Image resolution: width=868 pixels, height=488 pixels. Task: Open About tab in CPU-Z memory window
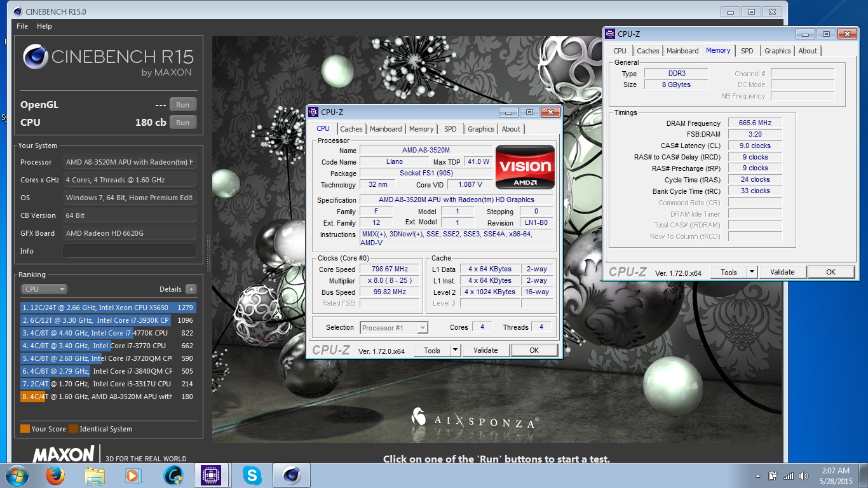pos(808,51)
